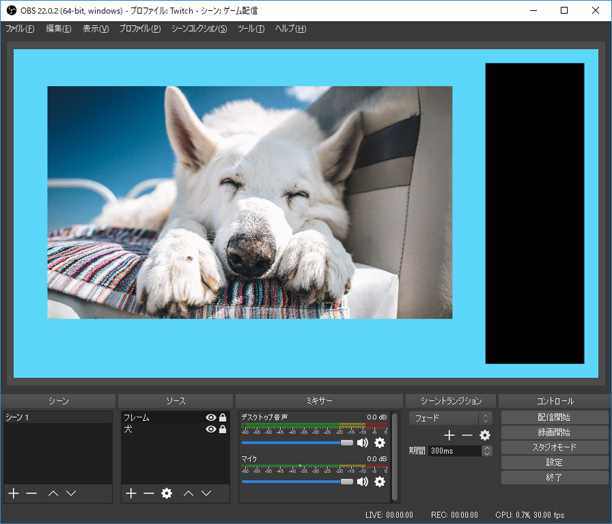The image size is (612, 524).
Task: Open the ツール menu
Action: coord(251,28)
